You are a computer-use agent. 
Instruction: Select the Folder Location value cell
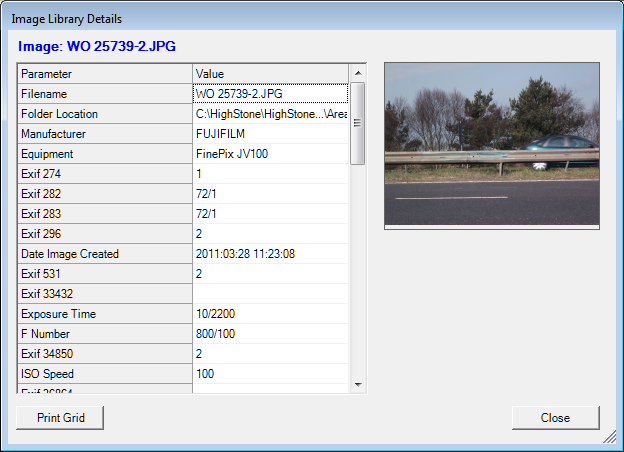(271, 114)
